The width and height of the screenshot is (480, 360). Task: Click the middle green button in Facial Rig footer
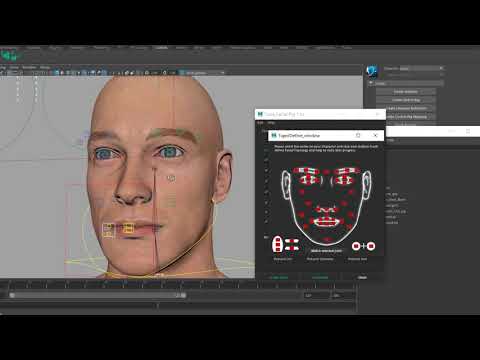320,277
